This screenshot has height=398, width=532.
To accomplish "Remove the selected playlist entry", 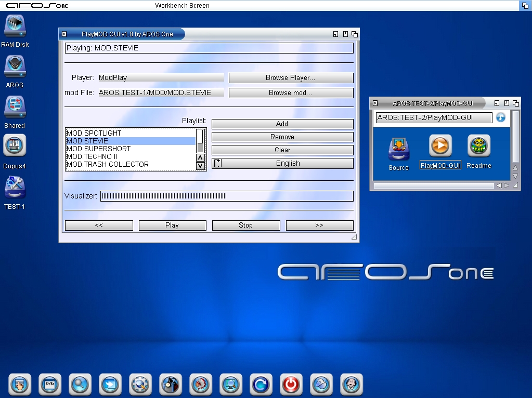I will pyautogui.click(x=282, y=137).
